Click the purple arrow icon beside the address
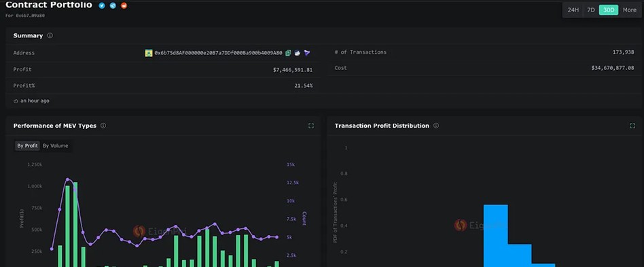 [x=307, y=53]
